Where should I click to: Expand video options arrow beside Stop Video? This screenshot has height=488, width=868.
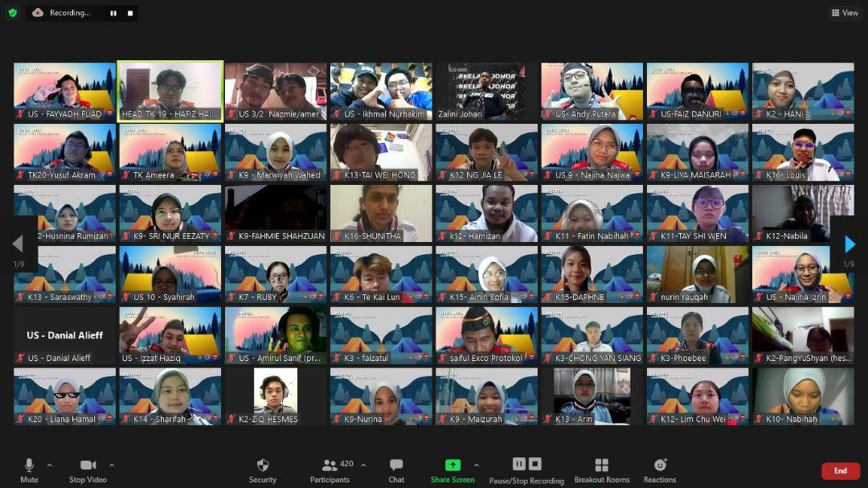pyautogui.click(x=112, y=465)
